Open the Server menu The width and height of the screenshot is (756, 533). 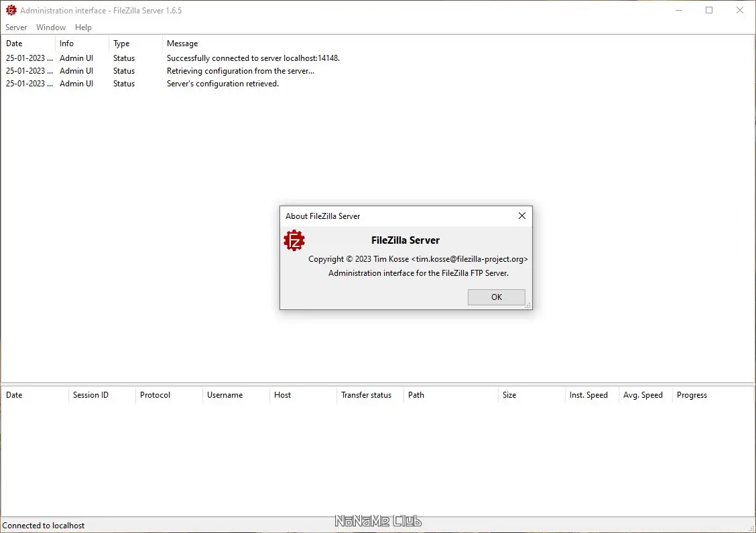[x=16, y=27]
